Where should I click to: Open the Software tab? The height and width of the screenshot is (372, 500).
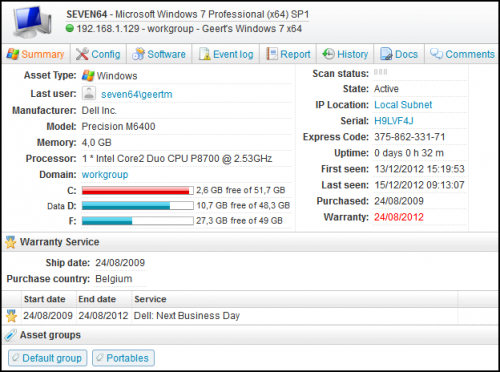(159, 54)
